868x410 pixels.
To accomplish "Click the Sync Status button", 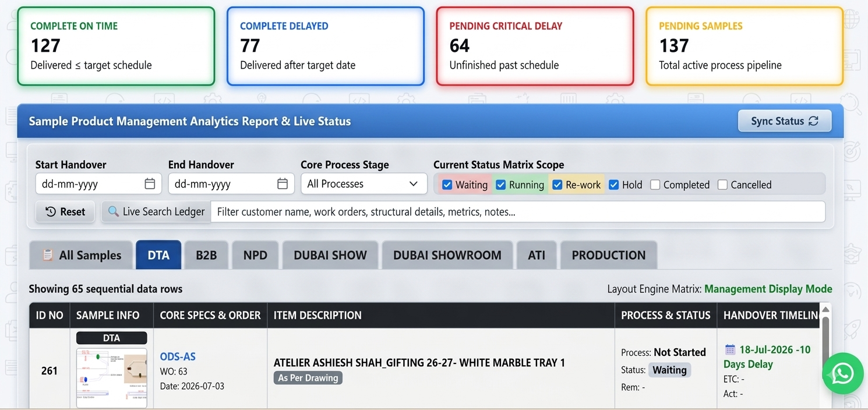I will click(785, 121).
